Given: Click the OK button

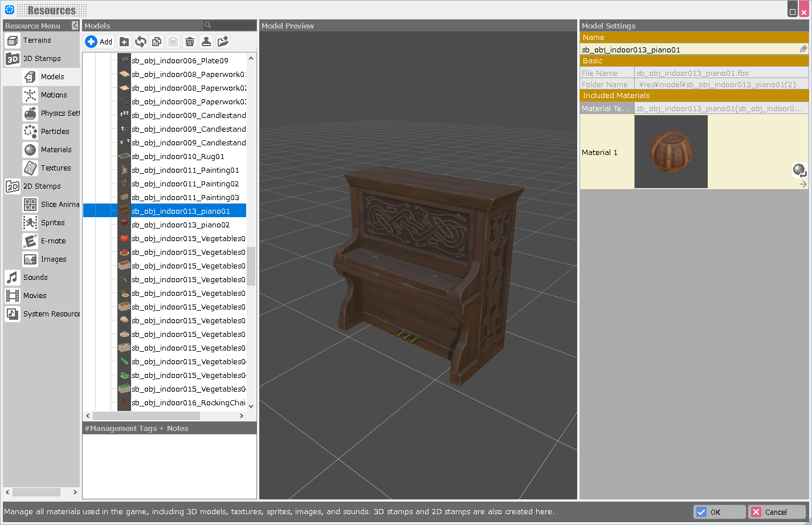Looking at the screenshot, I should click(x=719, y=512).
